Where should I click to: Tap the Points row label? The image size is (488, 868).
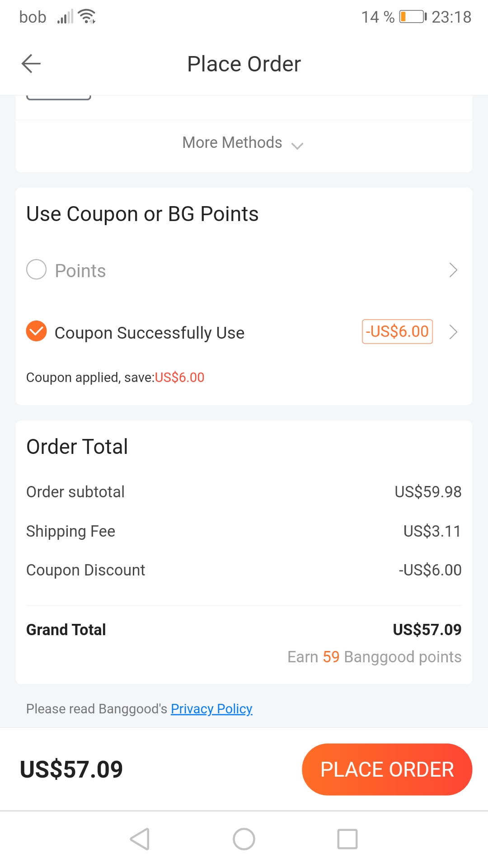coord(80,271)
